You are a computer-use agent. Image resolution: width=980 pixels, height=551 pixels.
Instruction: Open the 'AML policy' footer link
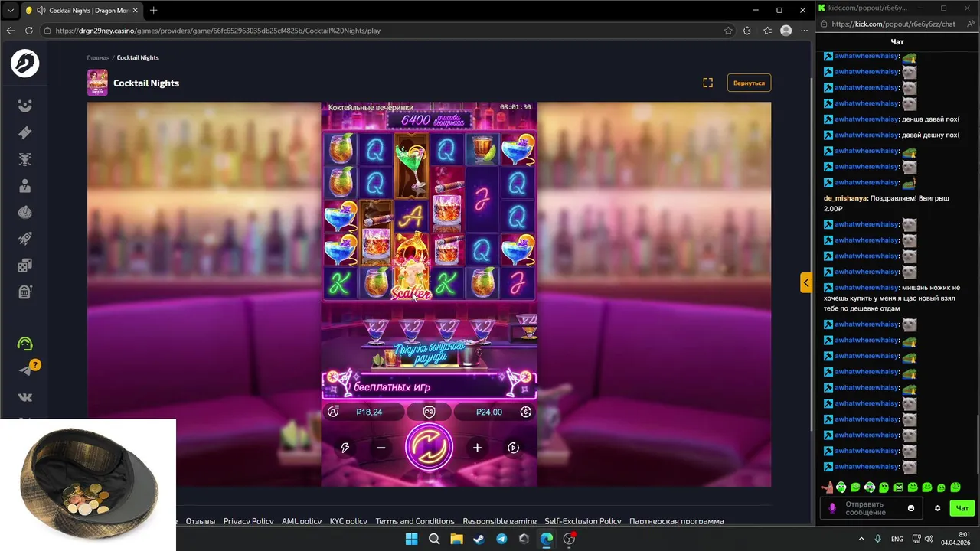302,521
